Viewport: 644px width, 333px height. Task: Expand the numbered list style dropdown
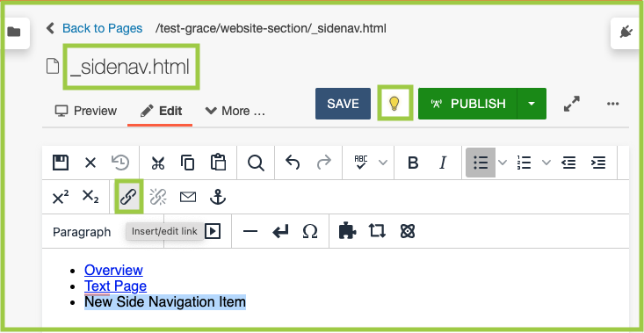[546, 163]
